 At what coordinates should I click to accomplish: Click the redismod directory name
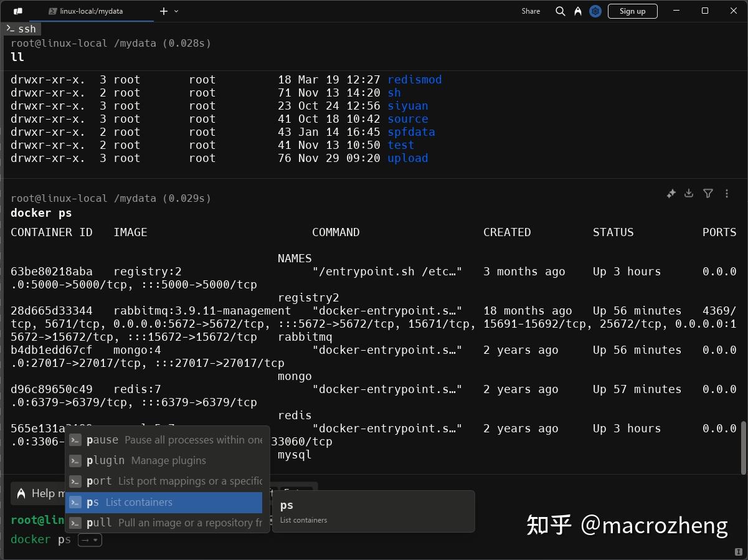(x=414, y=80)
